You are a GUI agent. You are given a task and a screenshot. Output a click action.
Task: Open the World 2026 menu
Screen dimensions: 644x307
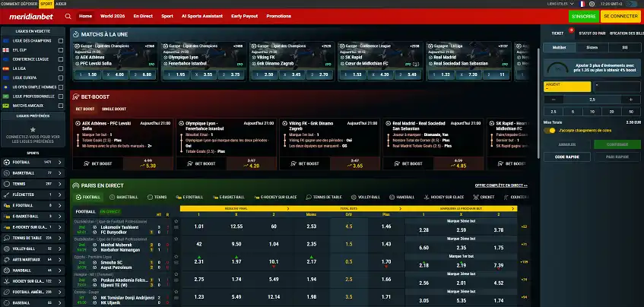pyautogui.click(x=112, y=17)
